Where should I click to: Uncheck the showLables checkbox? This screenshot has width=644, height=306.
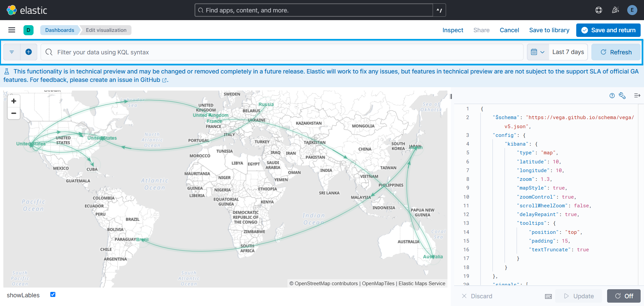click(53, 295)
